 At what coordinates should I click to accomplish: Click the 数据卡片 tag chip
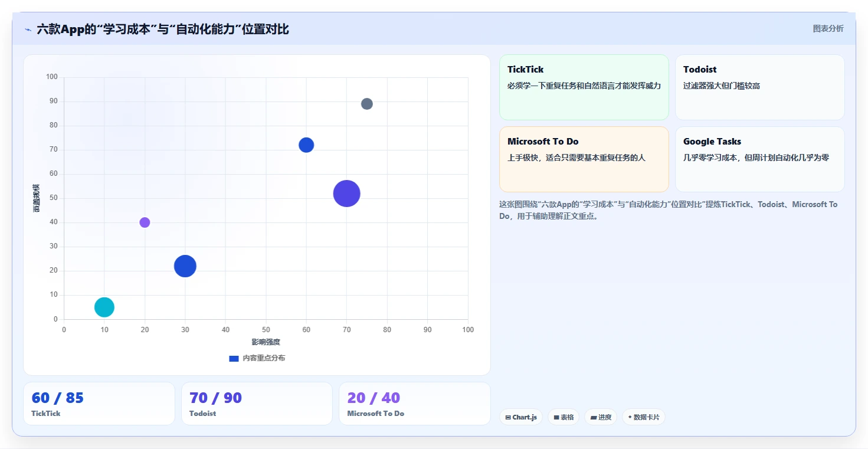pyautogui.click(x=644, y=417)
